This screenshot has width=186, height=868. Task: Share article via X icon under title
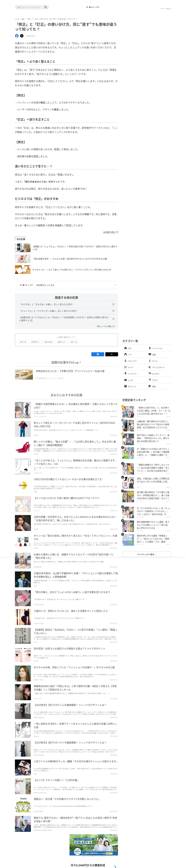click(x=22, y=36)
